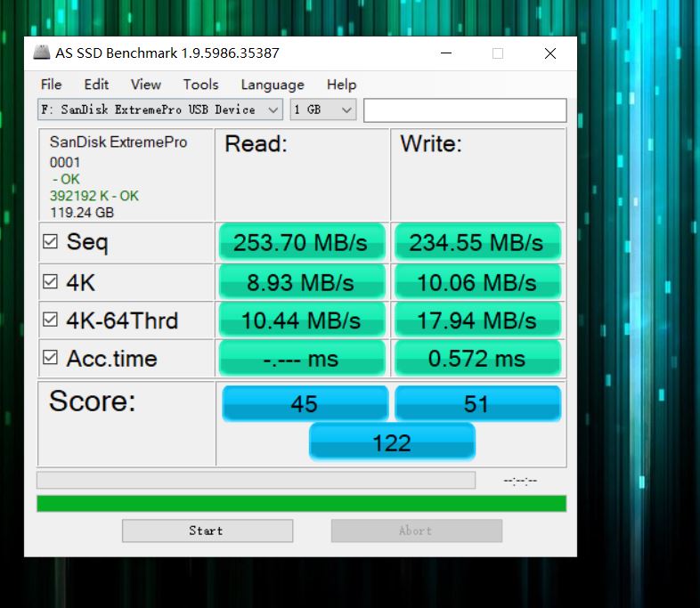The image size is (700, 608).
Task: Click the total score 122
Action: 392,442
